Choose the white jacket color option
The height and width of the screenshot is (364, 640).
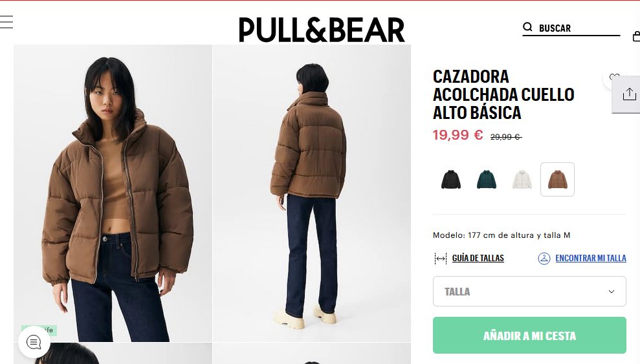[x=522, y=179]
